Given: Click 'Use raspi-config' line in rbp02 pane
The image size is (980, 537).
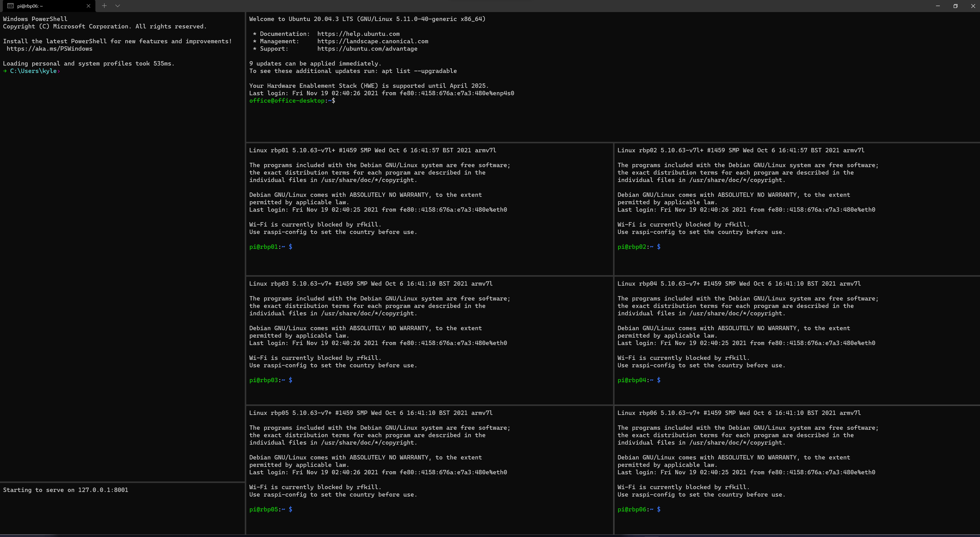Looking at the screenshot, I should coord(701,232).
